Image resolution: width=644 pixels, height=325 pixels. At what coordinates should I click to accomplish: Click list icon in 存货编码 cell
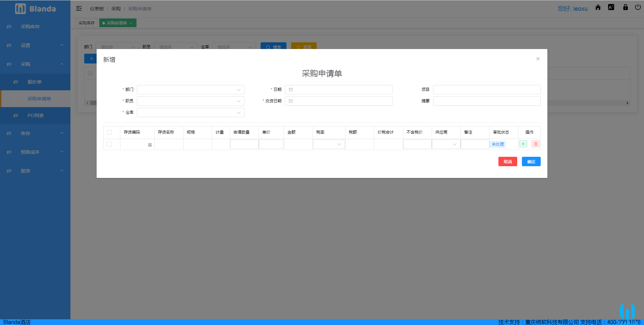click(150, 145)
